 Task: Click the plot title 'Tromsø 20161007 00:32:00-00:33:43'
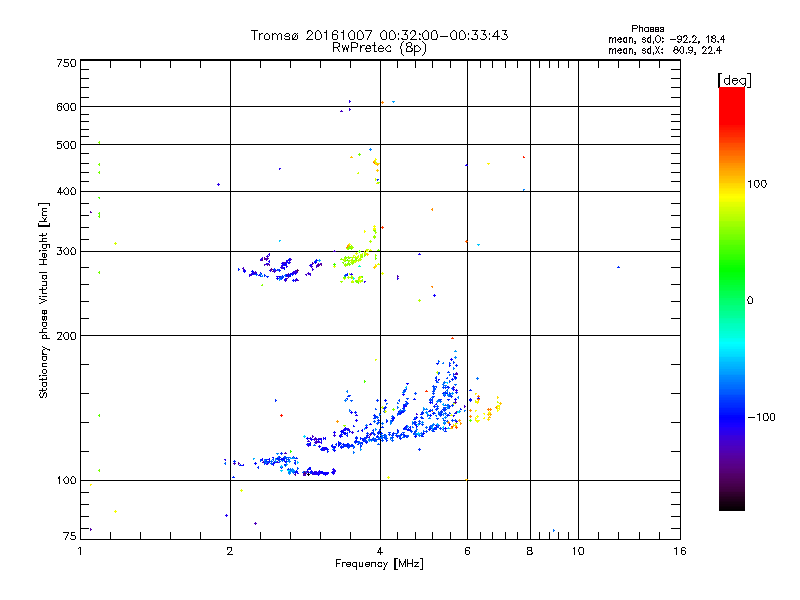click(x=379, y=35)
